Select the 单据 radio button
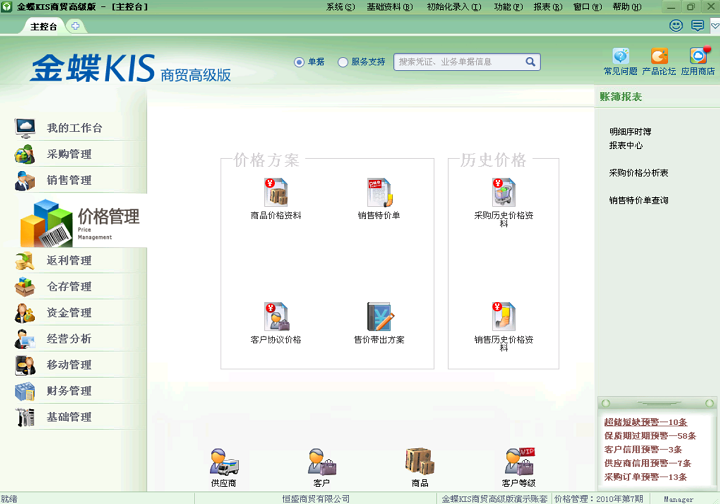This screenshot has width=720, height=504. pyautogui.click(x=299, y=62)
